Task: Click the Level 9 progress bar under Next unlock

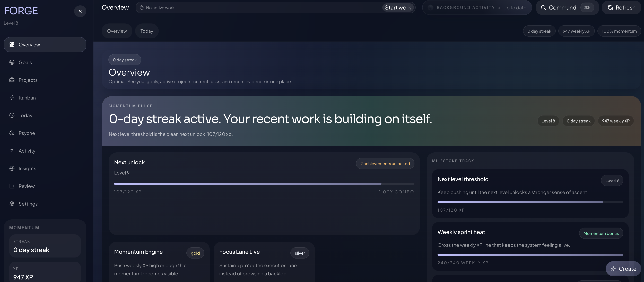Action: [x=264, y=183]
